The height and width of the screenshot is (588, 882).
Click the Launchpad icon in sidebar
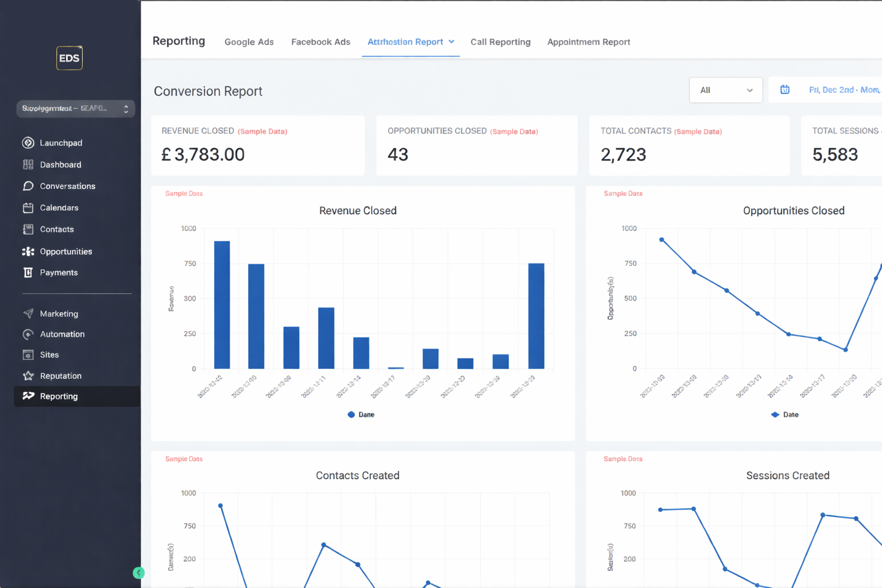point(28,143)
